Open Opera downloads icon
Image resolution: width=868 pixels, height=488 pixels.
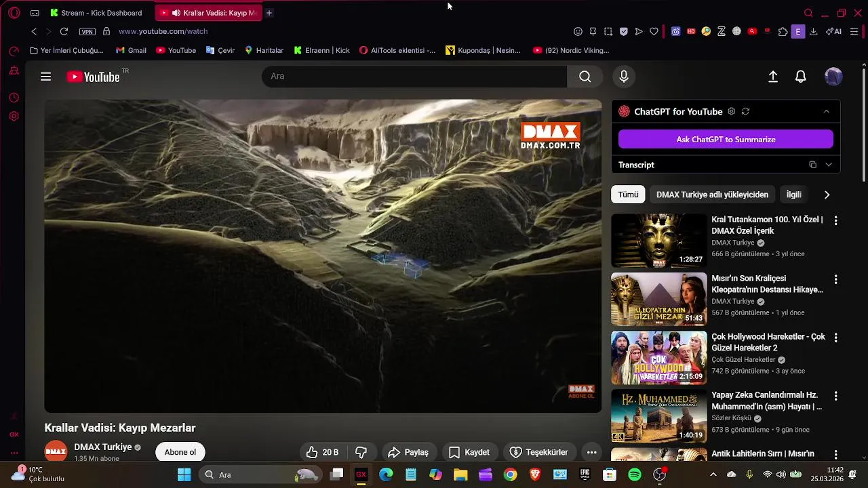point(814,31)
